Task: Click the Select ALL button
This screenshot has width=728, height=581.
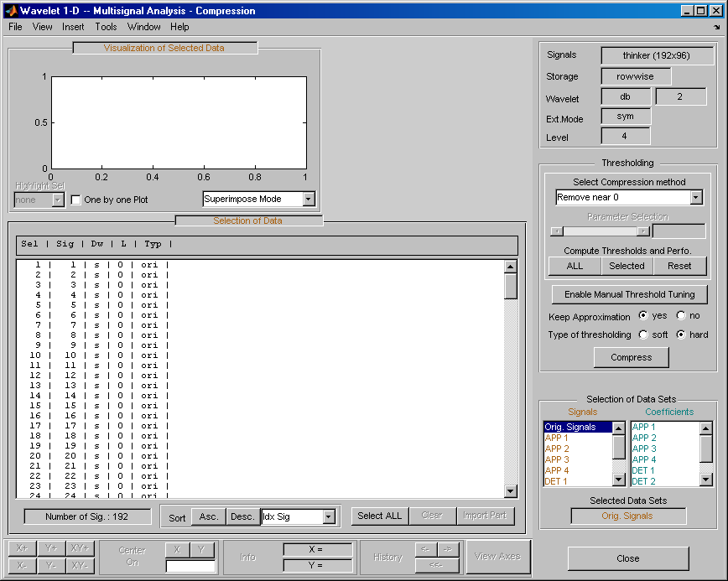Action: point(380,516)
